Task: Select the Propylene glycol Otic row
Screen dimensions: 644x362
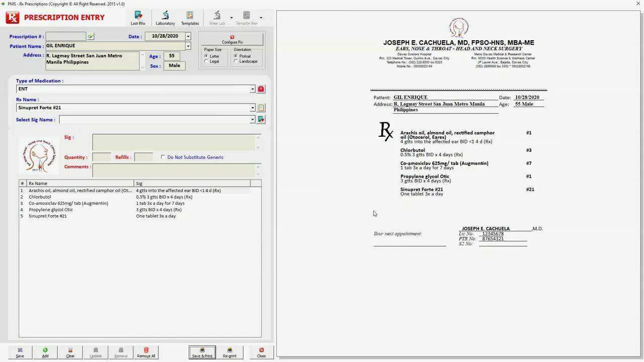Action: [x=134, y=210]
